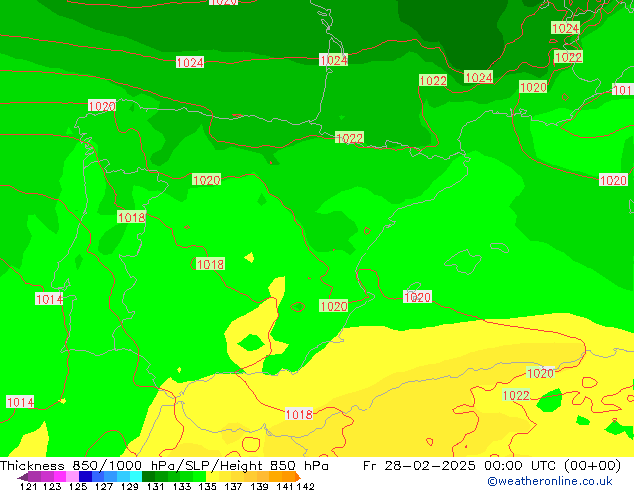Select legend value 141
Screen dimensions: 634x490
[285, 486]
